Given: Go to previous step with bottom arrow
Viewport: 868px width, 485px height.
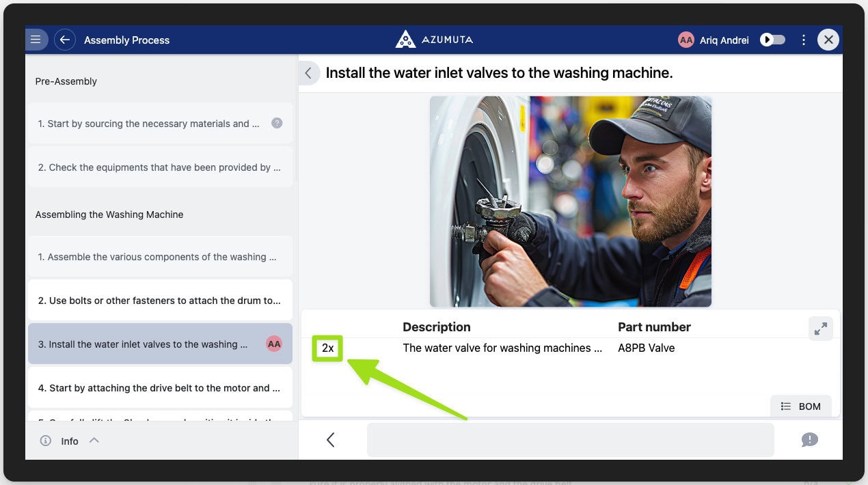Looking at the screenshot, I should pyautogui.click(x=331, y=440).
